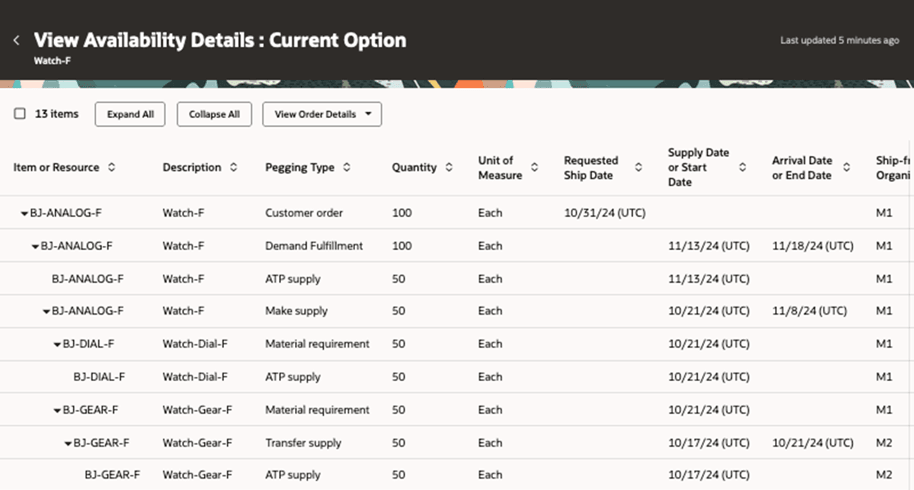Click the back arrow icon
The height and width of the screenshot is (490, 914).
tap(16, 41)
